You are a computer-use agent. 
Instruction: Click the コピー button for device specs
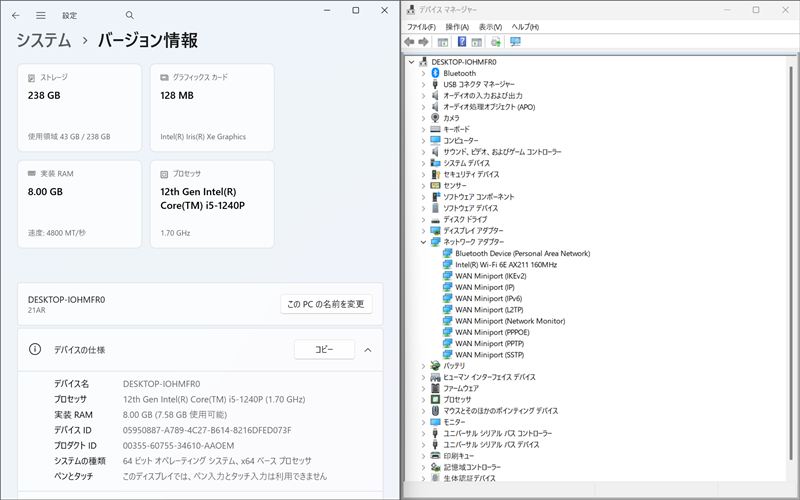click(324, 350)
